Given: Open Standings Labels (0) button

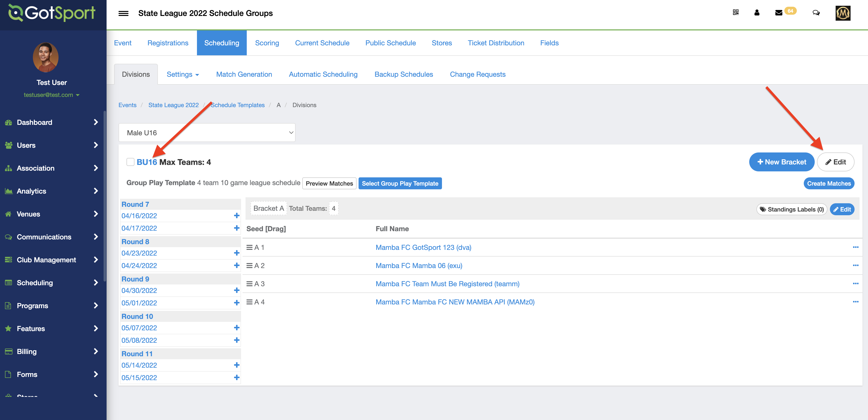Looking at the screenshot, I should [x=792, y=209].
